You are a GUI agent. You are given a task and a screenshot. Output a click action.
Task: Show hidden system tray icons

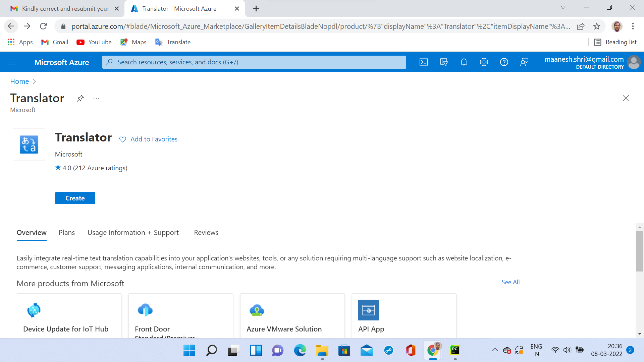click(x=494, y=350)
